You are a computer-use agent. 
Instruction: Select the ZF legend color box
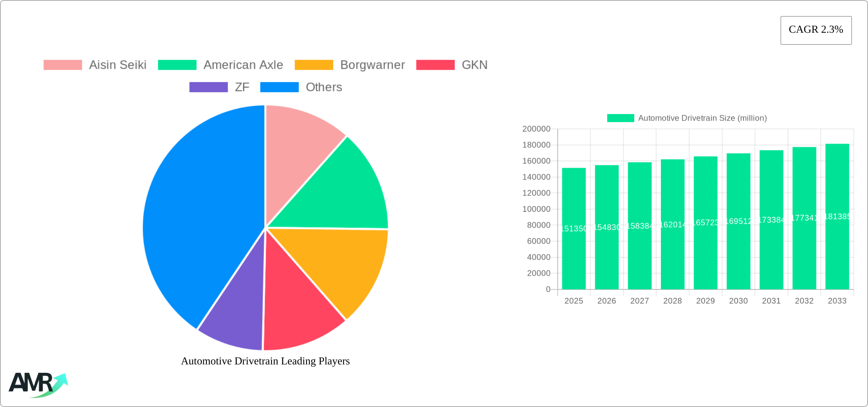click(x=208, y=87)
